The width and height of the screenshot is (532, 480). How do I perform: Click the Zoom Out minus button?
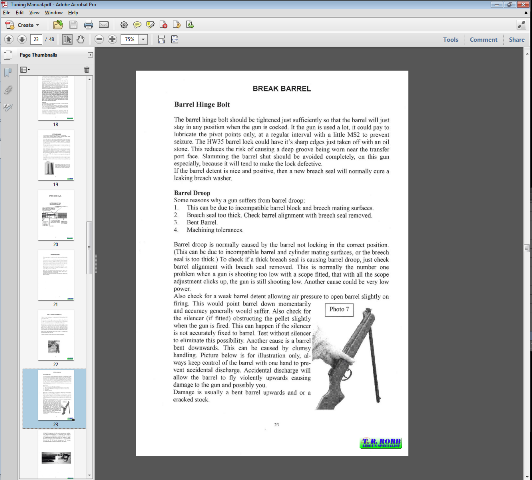click(99, 39)
